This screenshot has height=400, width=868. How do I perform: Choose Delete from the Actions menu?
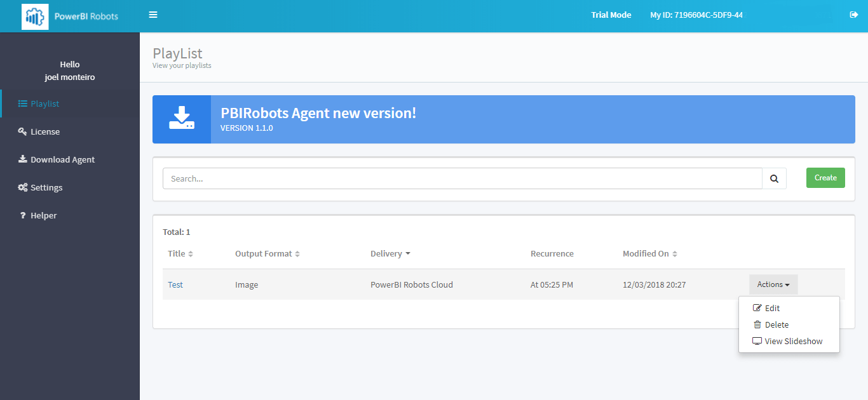point(776,324)
